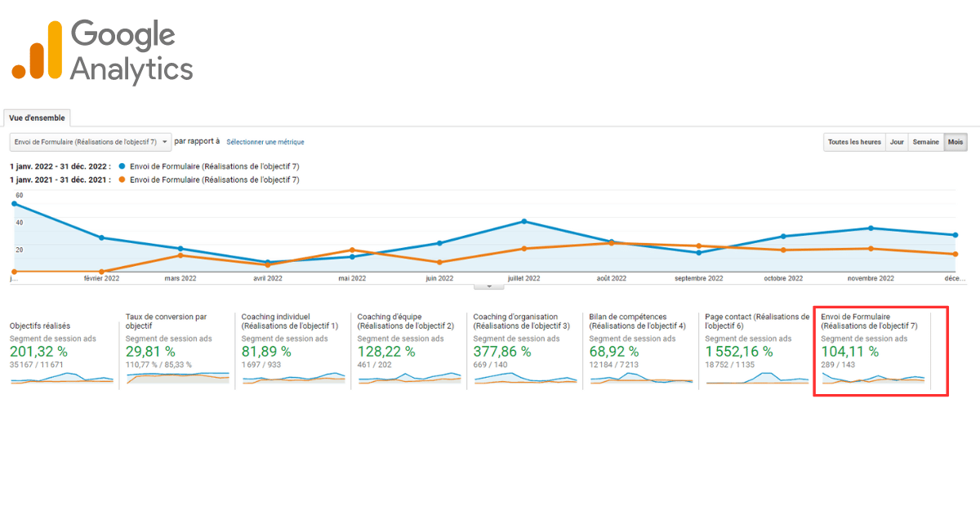The height and width of the screenshot is (514, 980).
Task: Select the Semaine time granularity
Action: coord(925,142)
